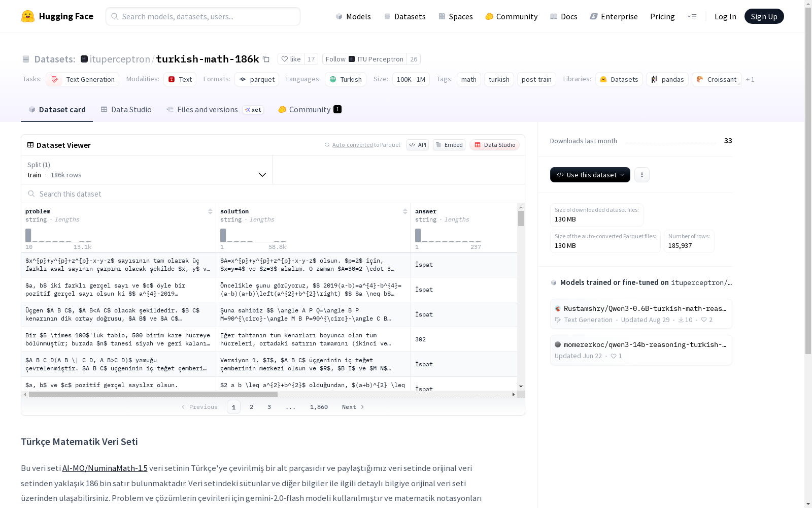The image size is (812, 508).
Task: Click the answer column lengths histogram
Action: coord(448,235)
